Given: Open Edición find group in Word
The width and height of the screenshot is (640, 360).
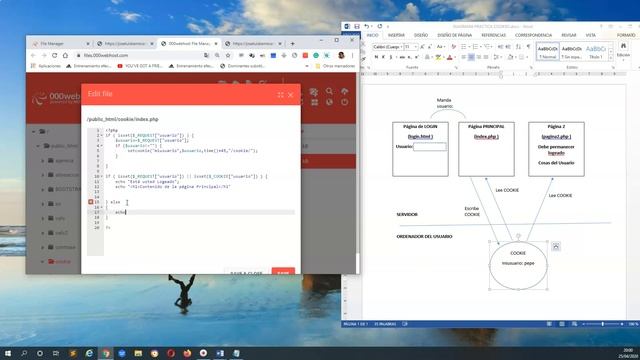Looking at the screenshot, I should pos(623,50).
